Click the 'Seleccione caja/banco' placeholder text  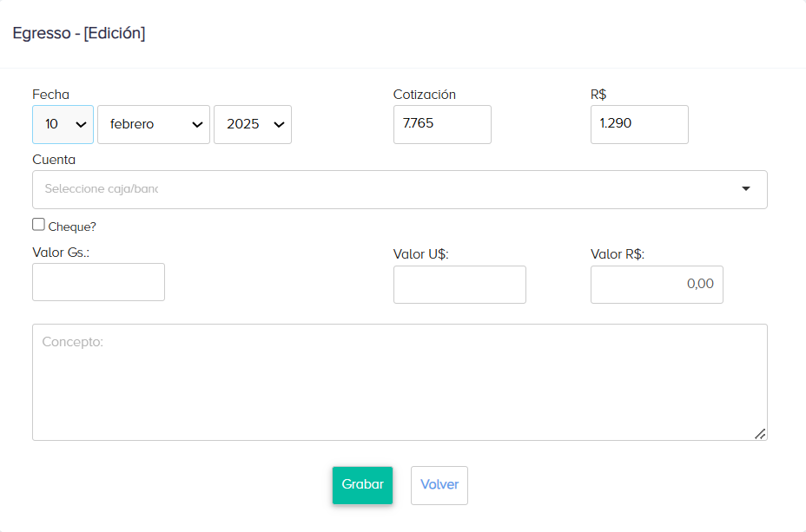pos(102,189)
